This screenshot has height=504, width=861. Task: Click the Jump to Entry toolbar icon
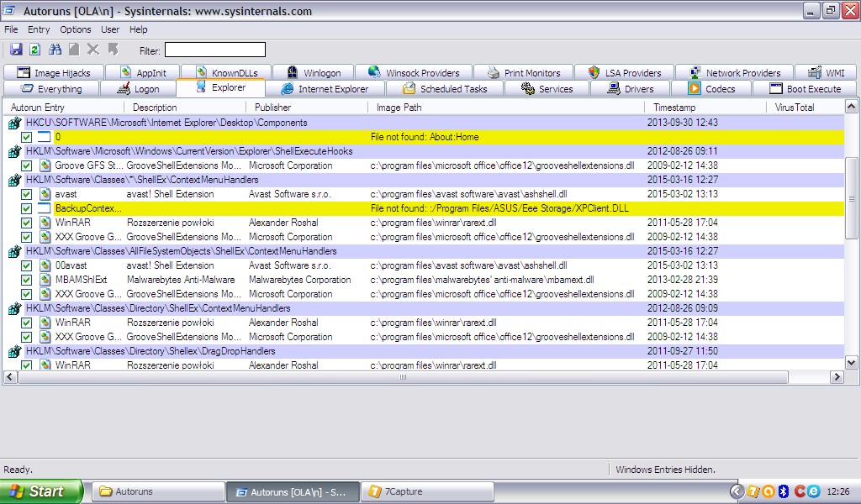click(114, 50)
